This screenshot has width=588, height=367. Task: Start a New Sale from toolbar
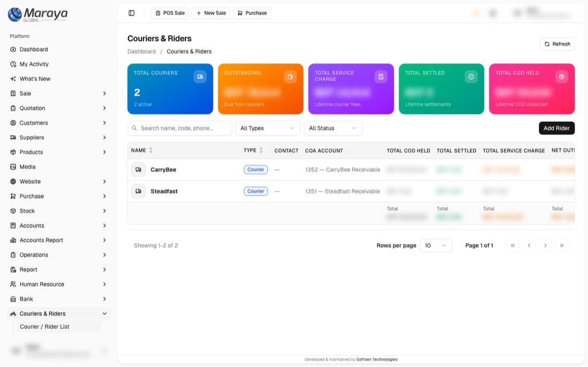pyautogui.click(x=211, y=13)
